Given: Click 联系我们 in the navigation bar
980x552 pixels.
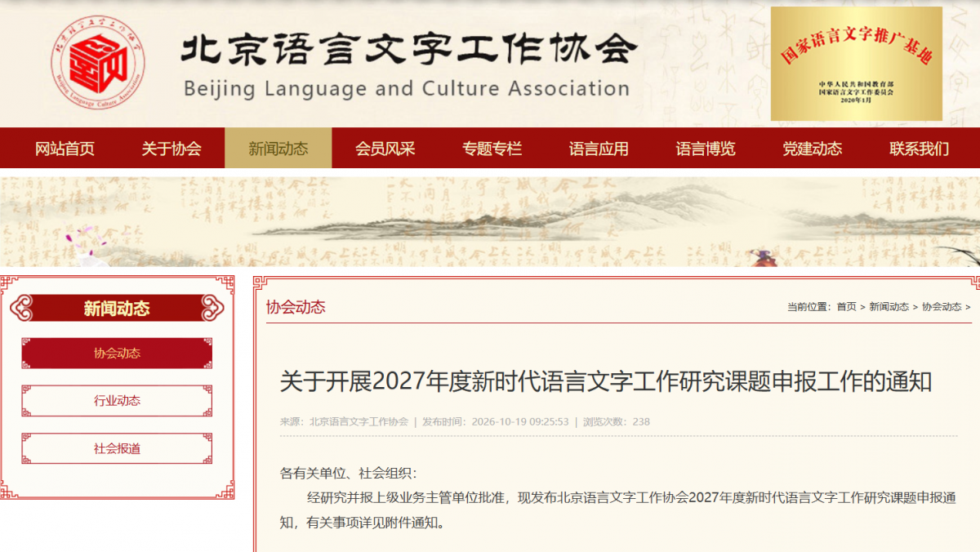Looking at the screenshot, I should pyautogui.click(x=920, y=149).
